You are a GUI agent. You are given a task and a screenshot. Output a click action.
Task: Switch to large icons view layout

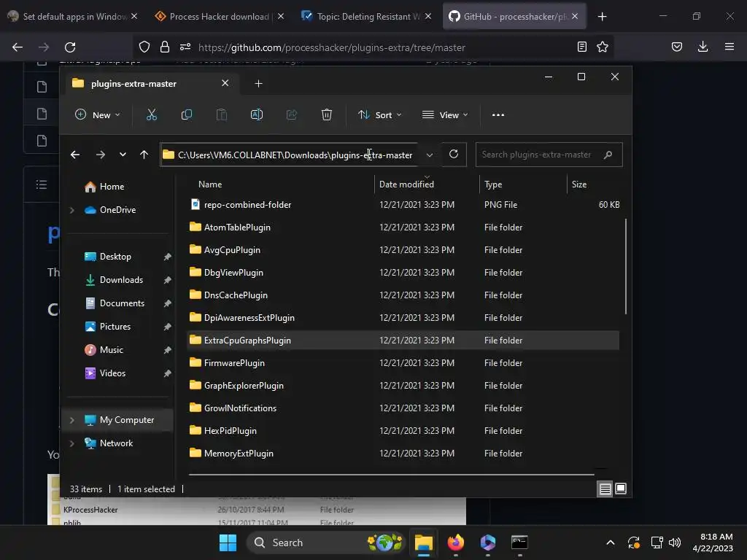(x=621, y=489)
